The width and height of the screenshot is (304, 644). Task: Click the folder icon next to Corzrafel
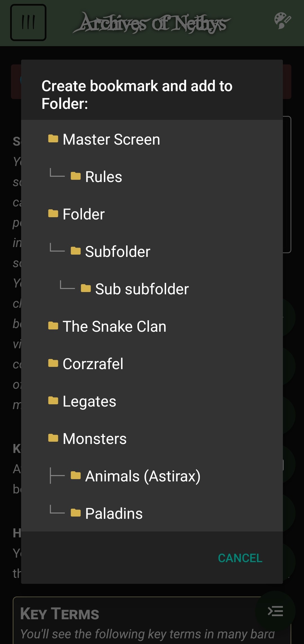coord(53,363)
